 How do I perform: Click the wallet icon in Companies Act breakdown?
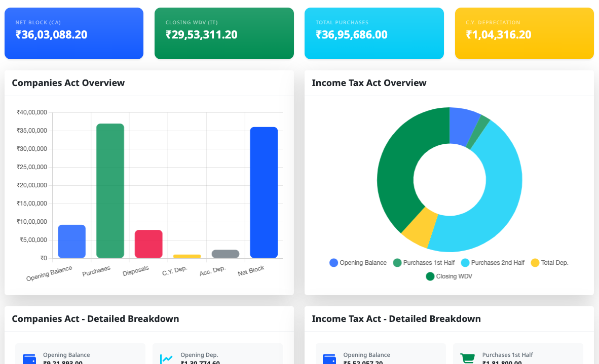pyautogui.click(x=29, y=358)
